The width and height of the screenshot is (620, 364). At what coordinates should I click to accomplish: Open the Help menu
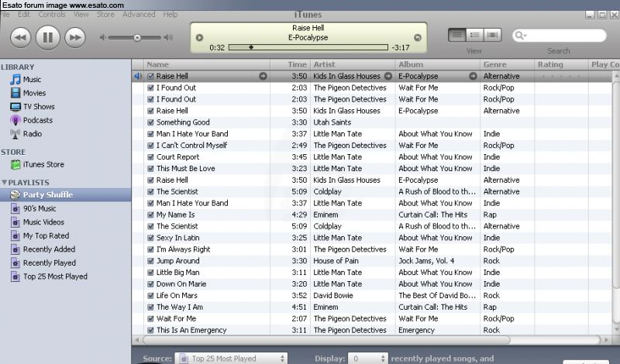[x=170, y=14]
